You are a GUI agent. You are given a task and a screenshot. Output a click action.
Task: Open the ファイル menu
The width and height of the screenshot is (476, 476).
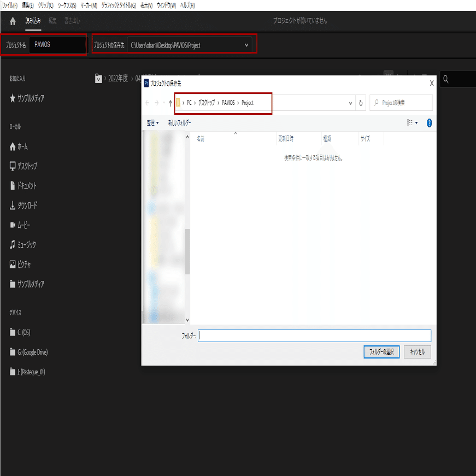coord(10,5)
